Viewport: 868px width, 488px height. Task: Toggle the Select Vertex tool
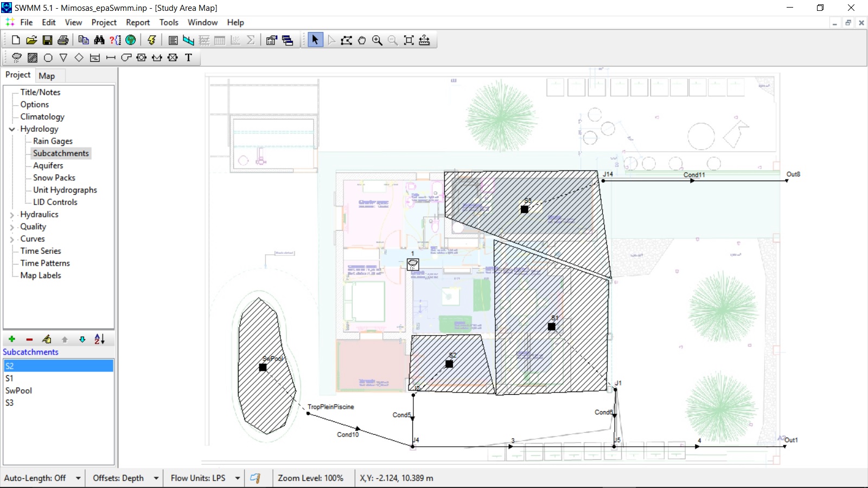click(x=331, y=40)
